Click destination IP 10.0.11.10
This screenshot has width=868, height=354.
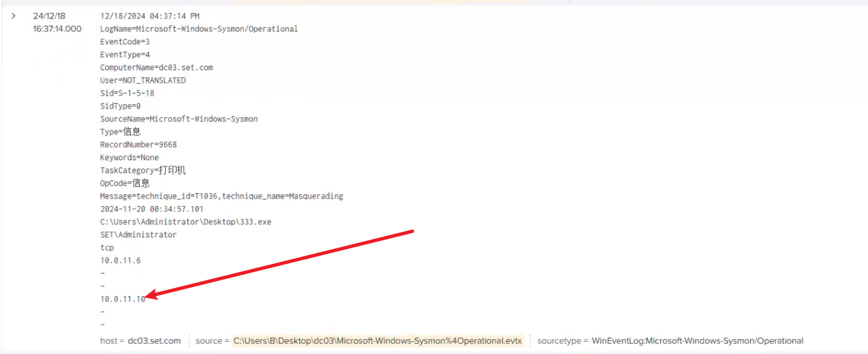tap(123, 299)
